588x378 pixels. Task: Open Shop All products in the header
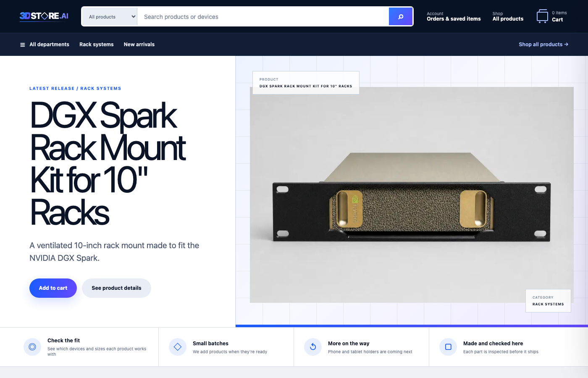click(508, 16)
